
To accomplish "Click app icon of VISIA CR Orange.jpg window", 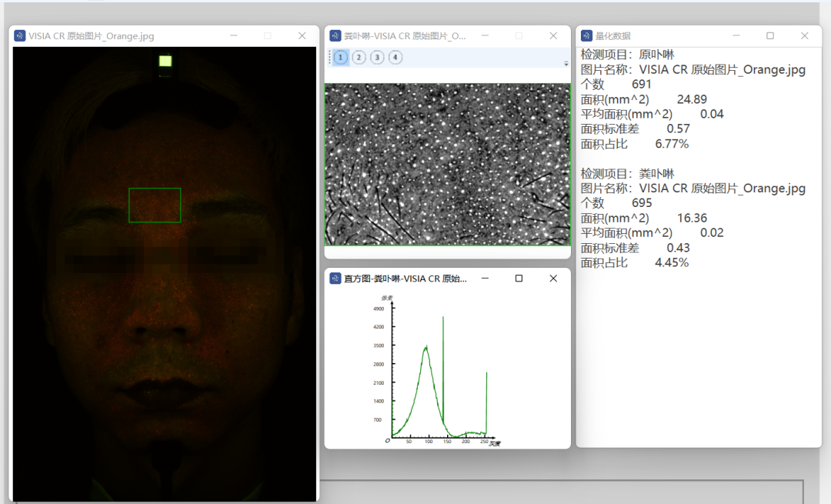I will click(19, 35).
